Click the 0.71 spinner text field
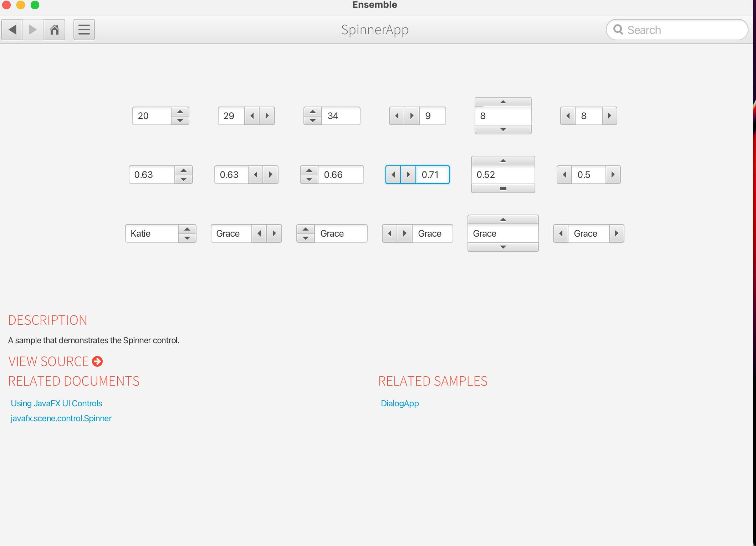 (432, 175)
